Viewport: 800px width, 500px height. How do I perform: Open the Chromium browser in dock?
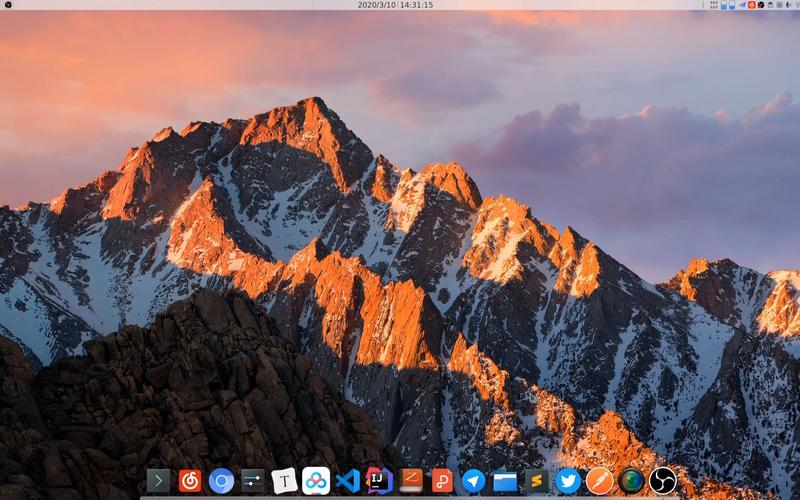pyautogui.click(x=221, y=481)
